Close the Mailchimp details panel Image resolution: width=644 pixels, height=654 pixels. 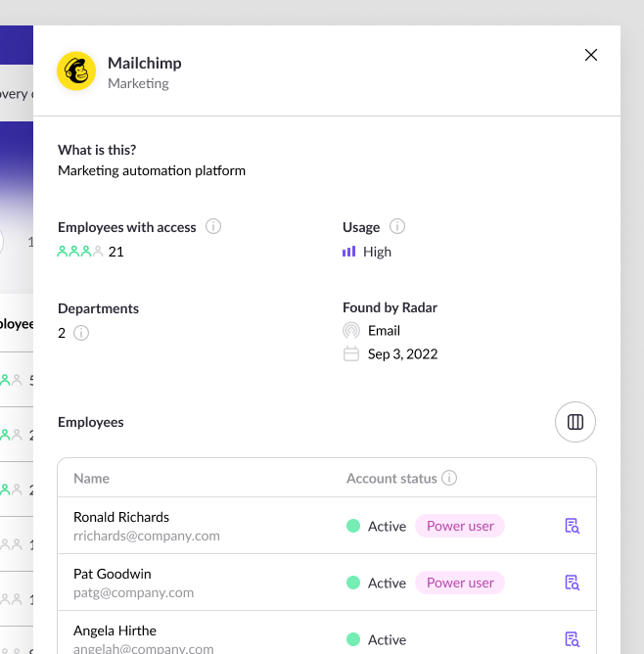[x=590, y=55]
